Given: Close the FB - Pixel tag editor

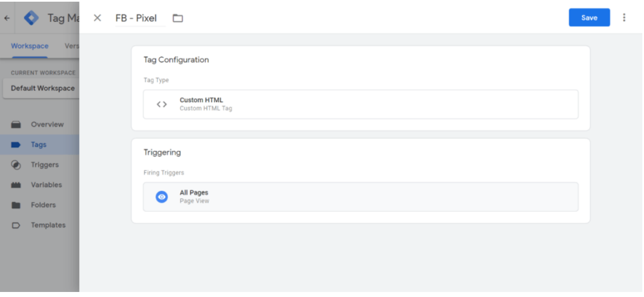Looking at the screenshot, I should click(97, 18).
